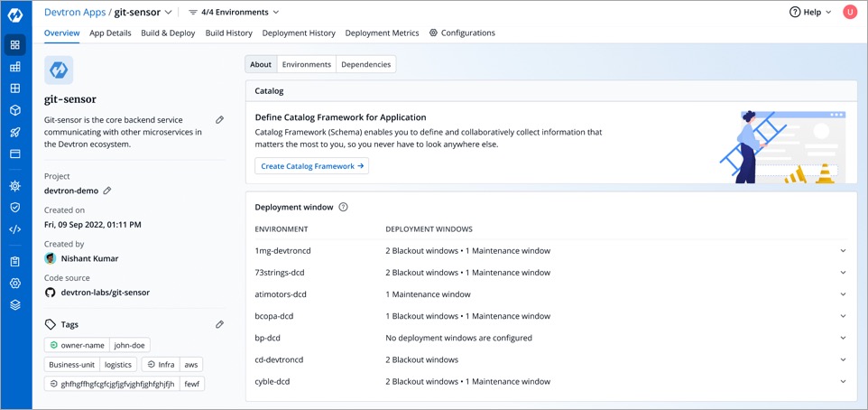Open the Global Configurations gear icon in sidebar
This screenshot has height=410, width=868.
(x=15, y=284)
